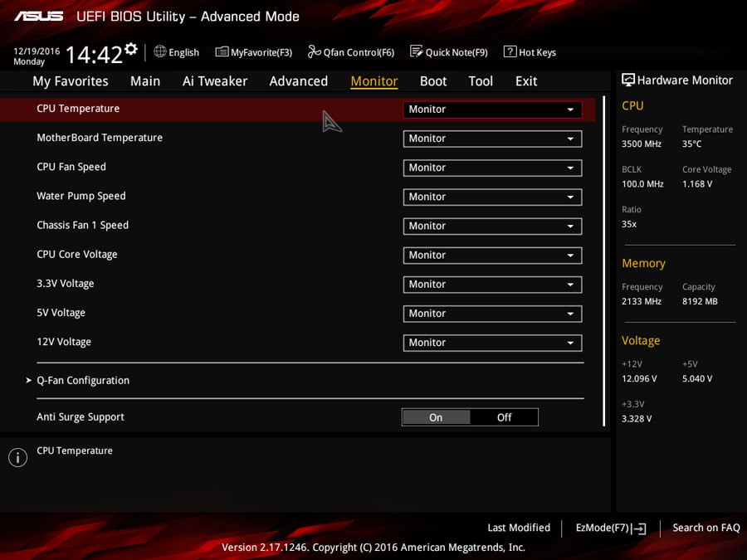Select the 3.3V Voltage label
This screenshot has height=560, width=747.
66,284
